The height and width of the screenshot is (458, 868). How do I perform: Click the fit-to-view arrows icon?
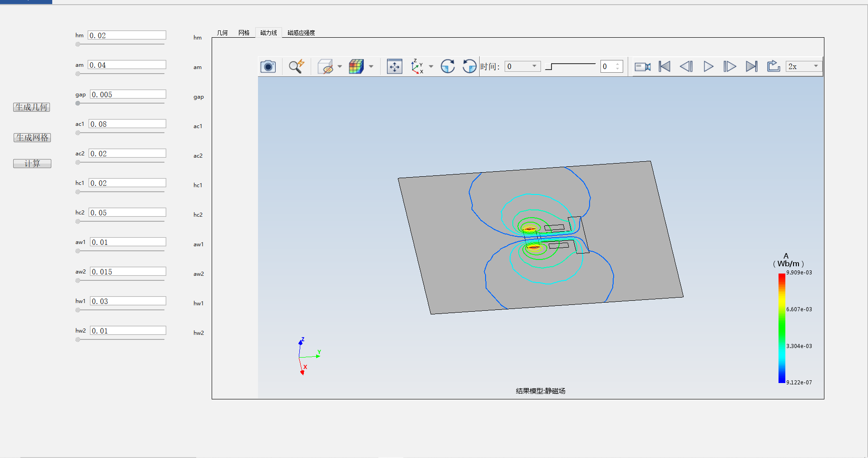point(394,66)
